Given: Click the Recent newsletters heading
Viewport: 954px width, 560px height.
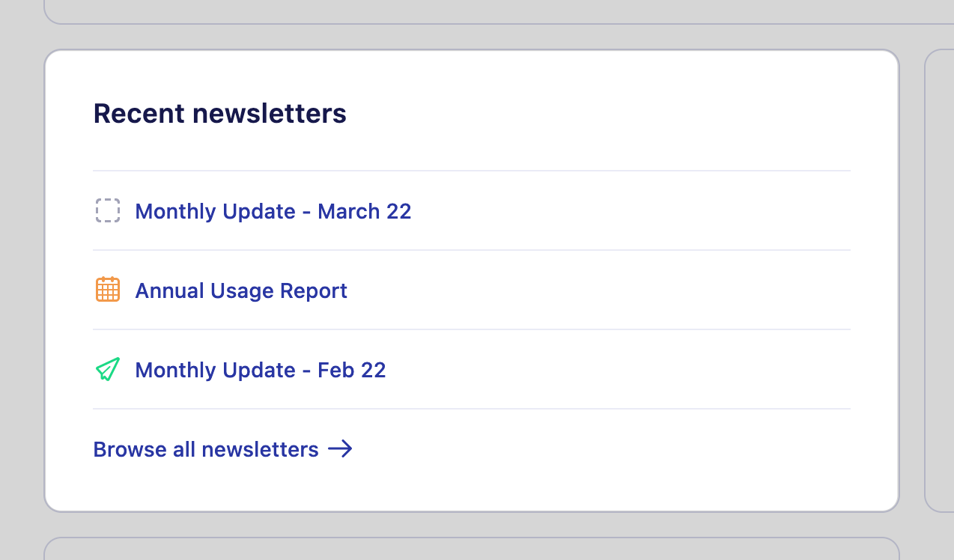Looking at the screenshot, I should pos(219,114).
